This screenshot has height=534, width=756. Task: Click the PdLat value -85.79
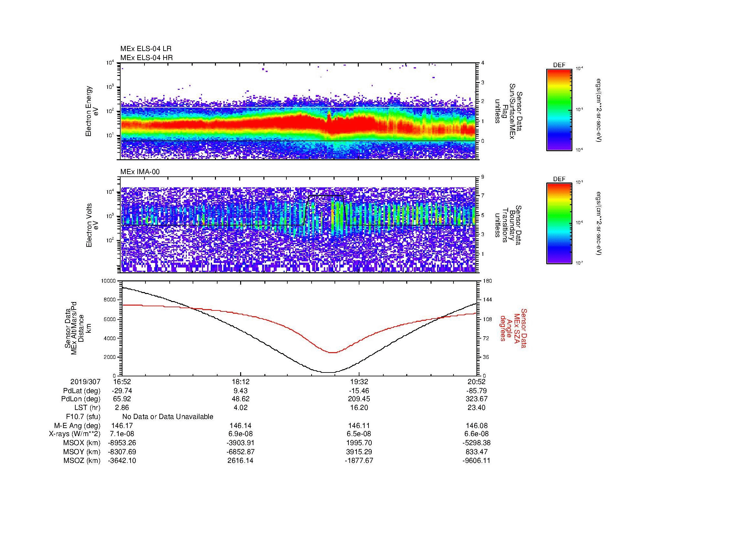[476, 391]
